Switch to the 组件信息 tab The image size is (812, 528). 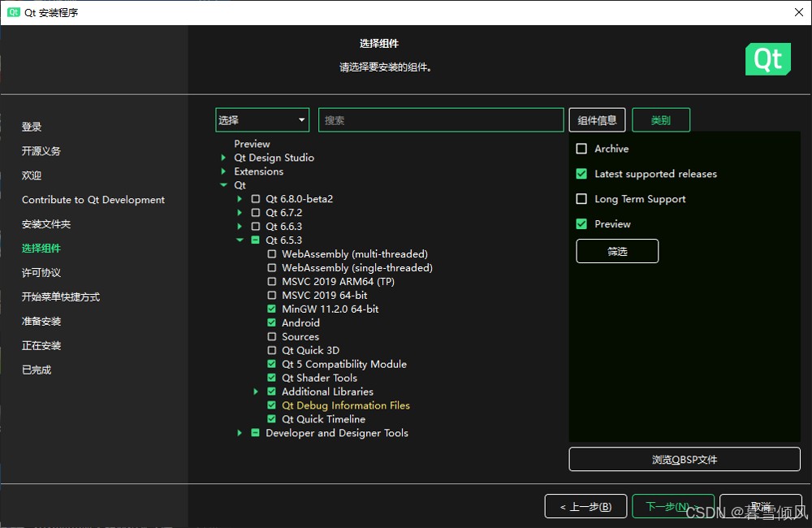click(x=597, y=120)
